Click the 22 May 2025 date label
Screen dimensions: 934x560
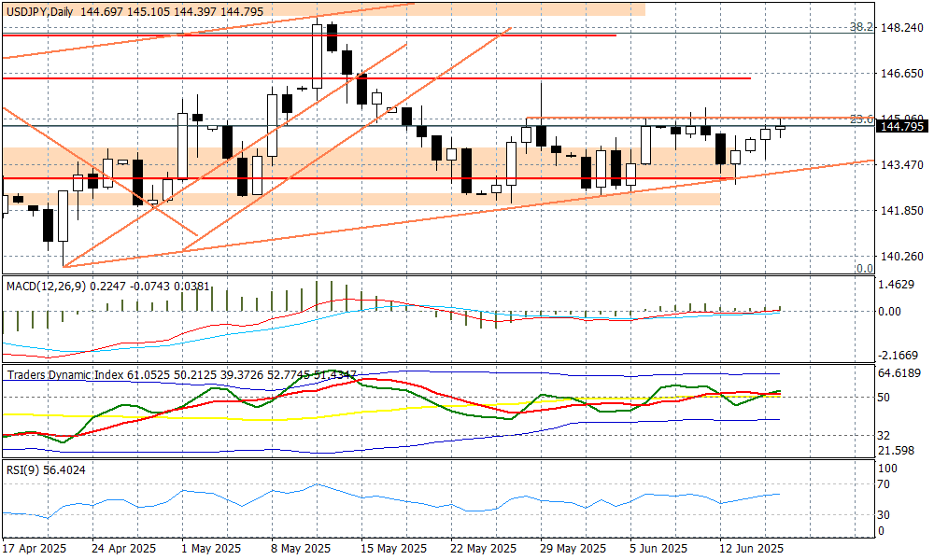coord(483,548)
